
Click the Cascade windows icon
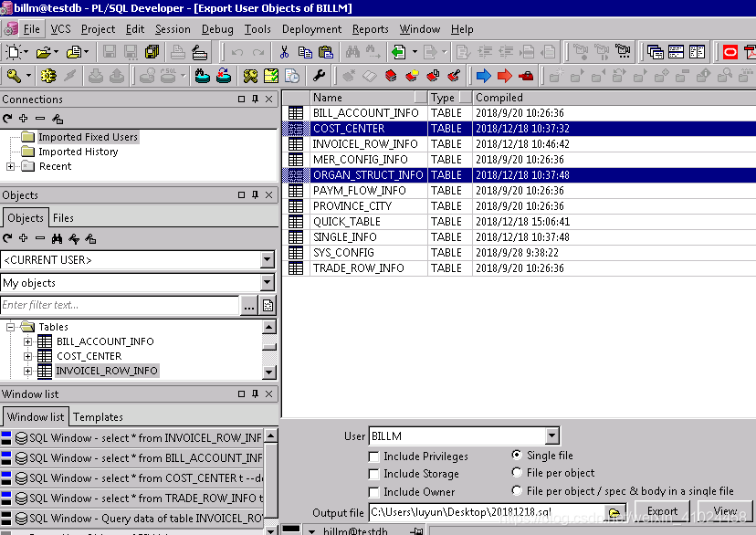click(656, 51)
